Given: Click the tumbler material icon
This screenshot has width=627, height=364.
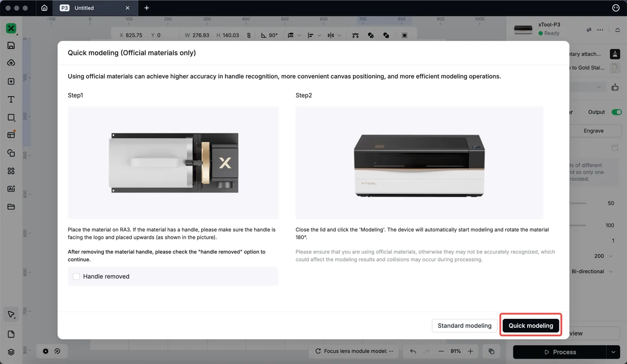Looking at the screenshot, I should pyautogui.click(x=615, y=68).
